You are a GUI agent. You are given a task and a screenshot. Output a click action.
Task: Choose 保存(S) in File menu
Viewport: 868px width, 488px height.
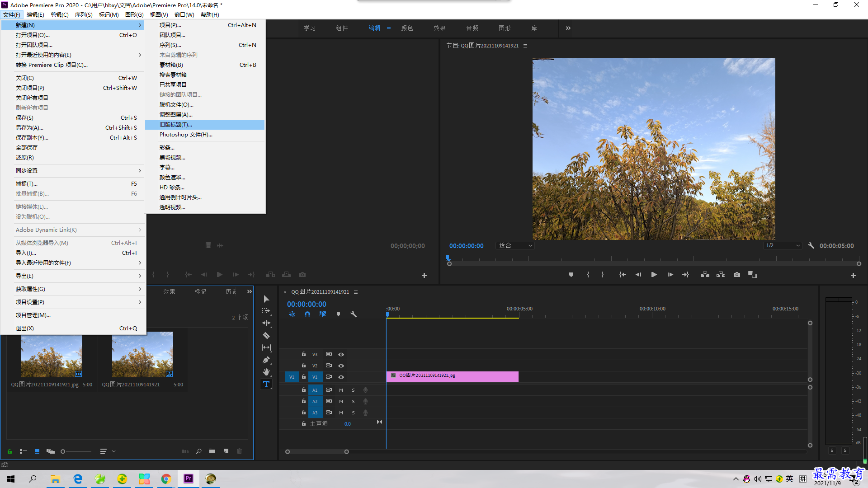72,117
